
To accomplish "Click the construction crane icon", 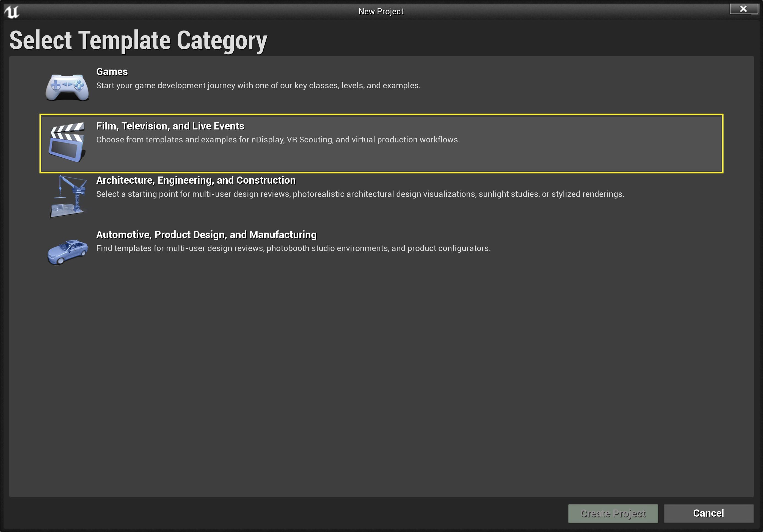I will click(68, 196).
